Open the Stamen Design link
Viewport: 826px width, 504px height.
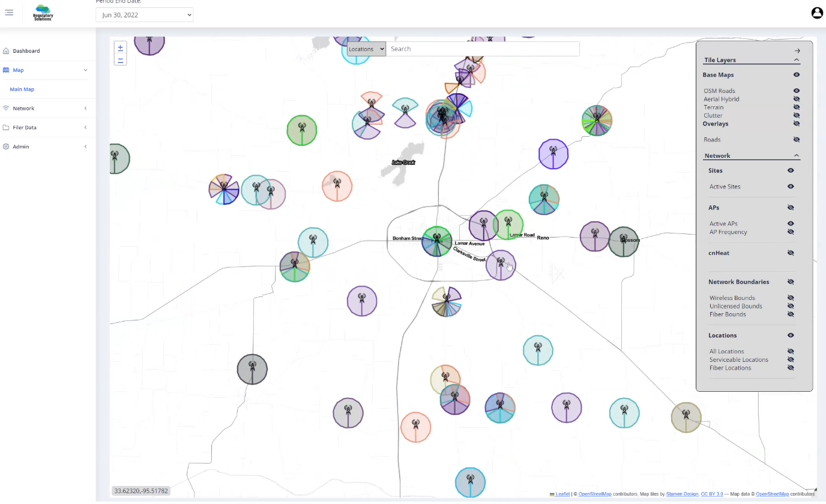coord(682,494)
